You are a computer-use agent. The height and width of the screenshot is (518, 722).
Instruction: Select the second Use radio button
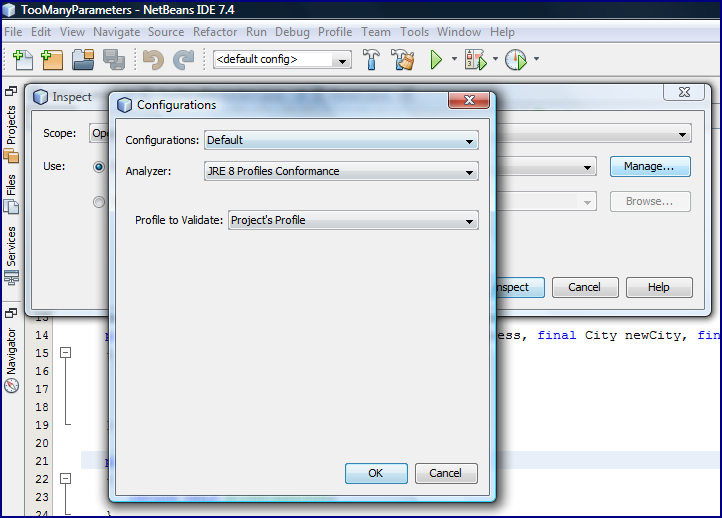coord(99,202)
